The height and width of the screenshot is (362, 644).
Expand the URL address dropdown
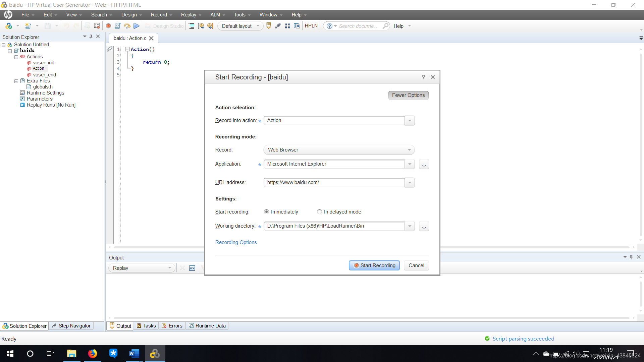pyautogui.click(x=410, y=183)
